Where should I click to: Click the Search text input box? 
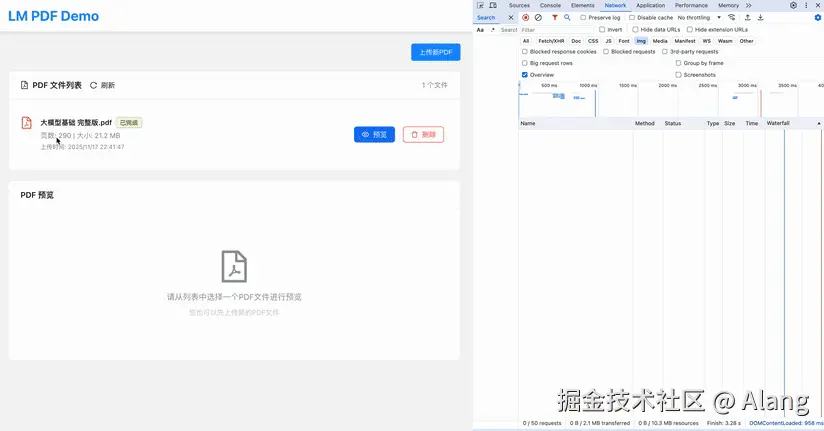(508, 30)
